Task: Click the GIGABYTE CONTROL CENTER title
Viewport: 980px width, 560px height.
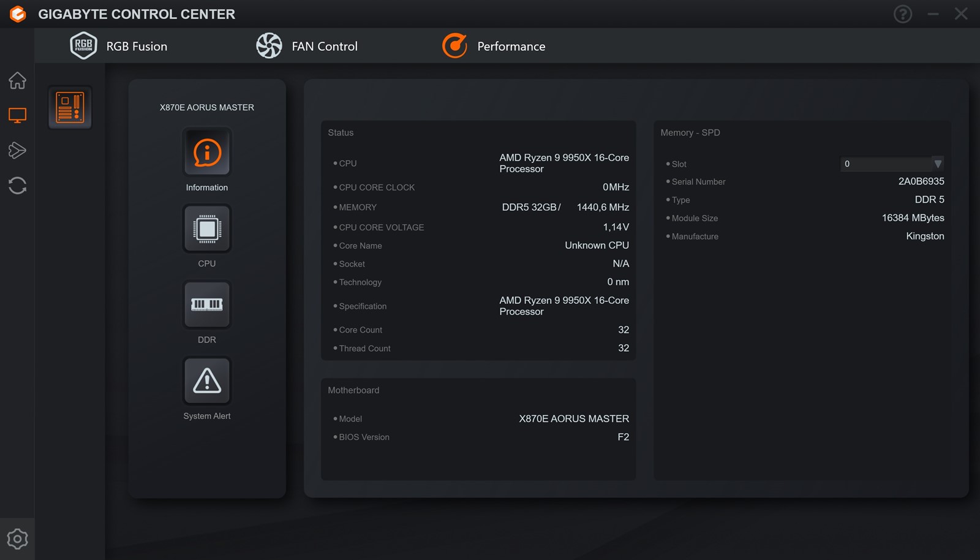Action: (137, 14)
